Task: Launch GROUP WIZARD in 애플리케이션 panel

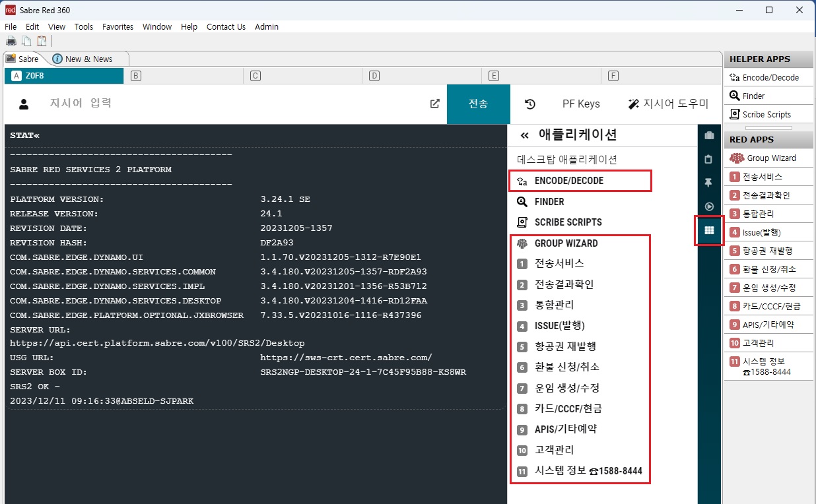Action: pos(557,243)
